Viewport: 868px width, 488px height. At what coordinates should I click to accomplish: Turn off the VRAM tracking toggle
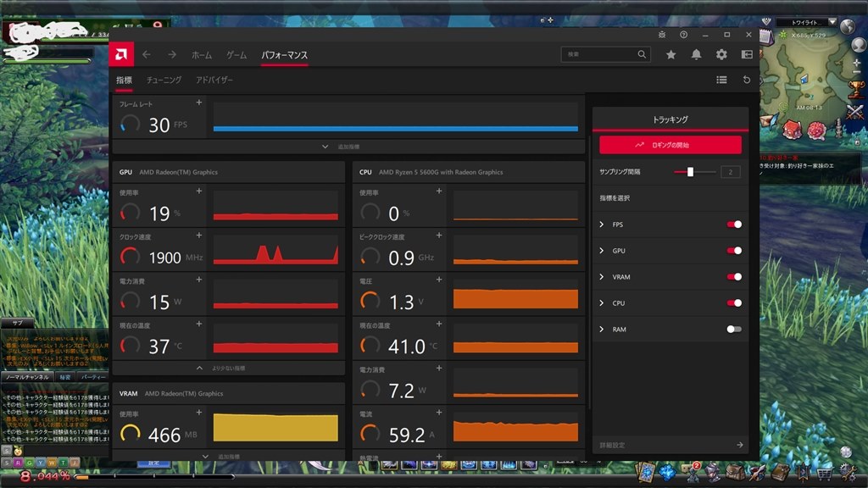pos(733,277)
